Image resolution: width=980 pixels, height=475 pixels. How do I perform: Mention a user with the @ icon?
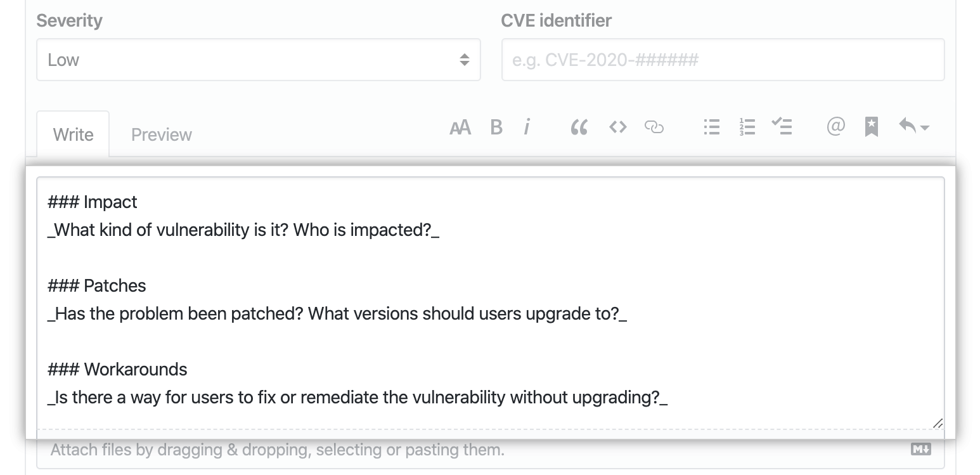(835, 127)
